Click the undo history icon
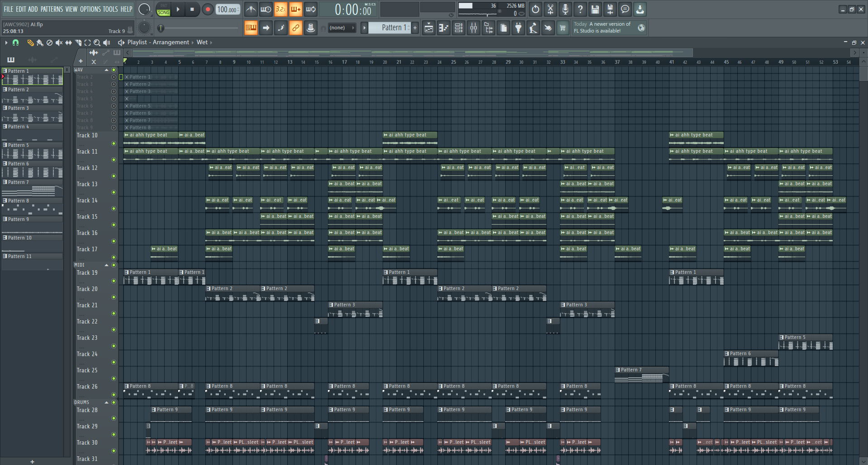Image resolution: width=868 pixels, height=465 pixels. (x=536, y=9)
